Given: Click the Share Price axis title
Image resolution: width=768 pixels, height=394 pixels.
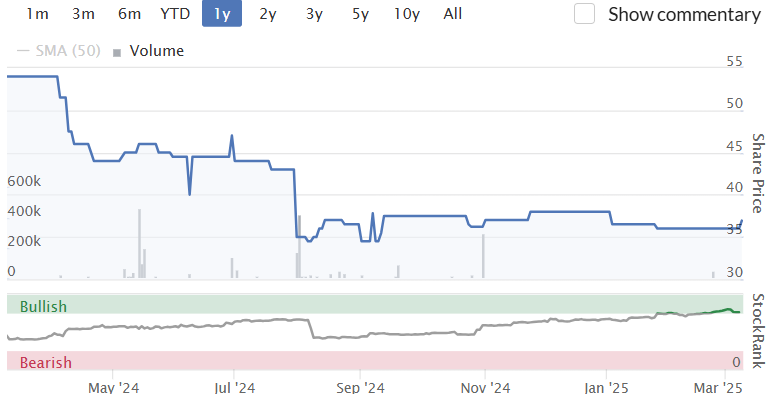Looking at the screenshot, I should 758,172.
